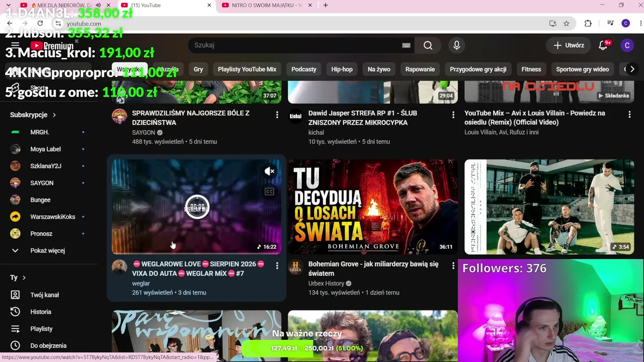Toggle captions on the weglar video preview
Screen dimensions: 644x362
tap(269, 192)
